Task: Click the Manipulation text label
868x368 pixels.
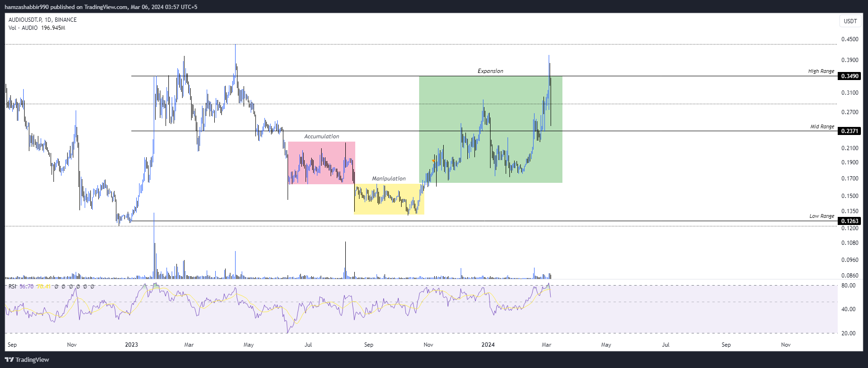Action: (x=389, y=179)
